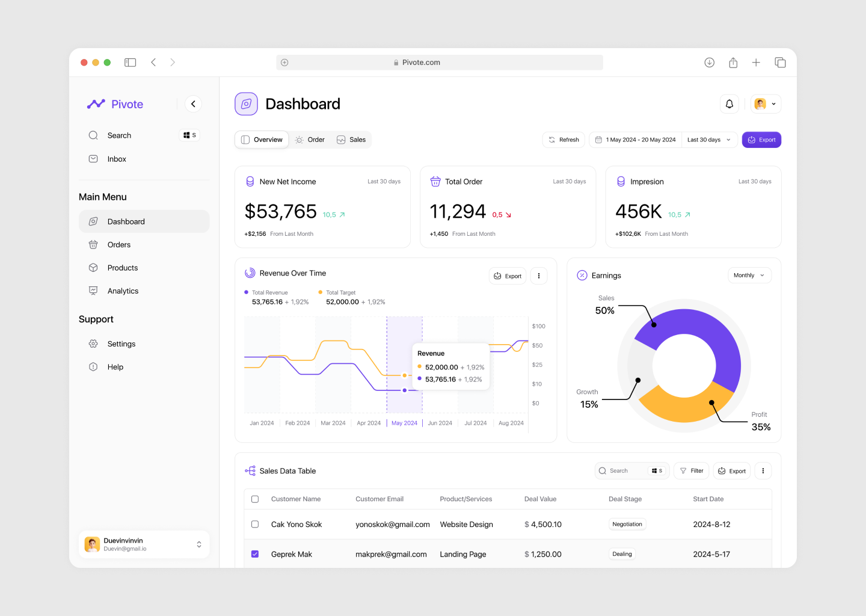Image resolution: width=866 pixels, height=616 pixels.
Task: Click the purple Export button
Action: click(761, 140)
